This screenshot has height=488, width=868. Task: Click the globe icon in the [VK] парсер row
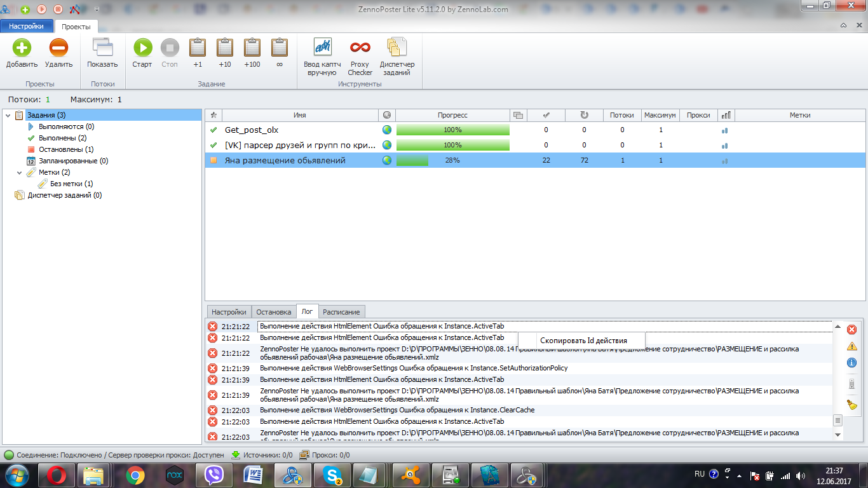(387, 145)
